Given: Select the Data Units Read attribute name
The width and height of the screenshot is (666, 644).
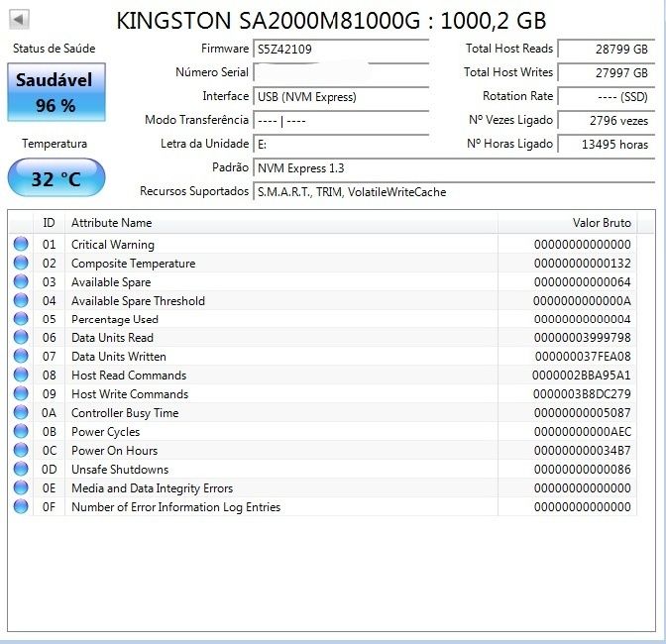Looking at the screenshot, I should click(x=112, y=338).
